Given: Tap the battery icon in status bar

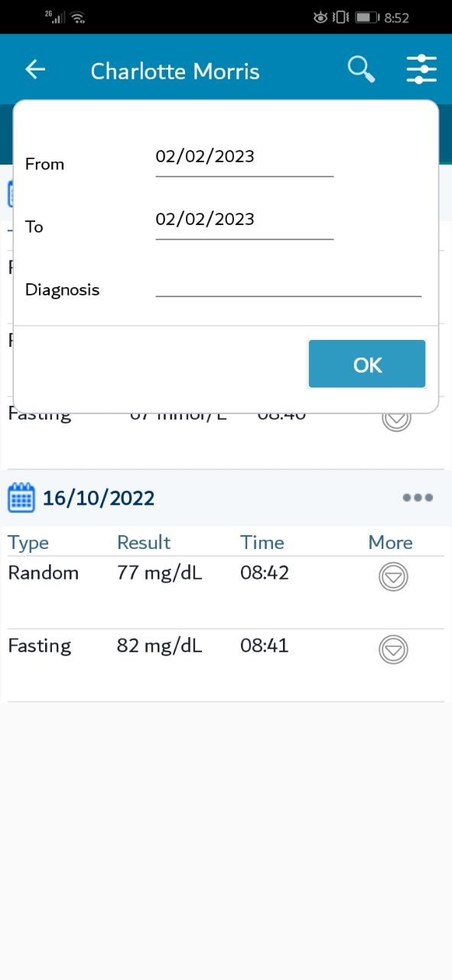Looking at the screenshot, I should coord(367,17).
